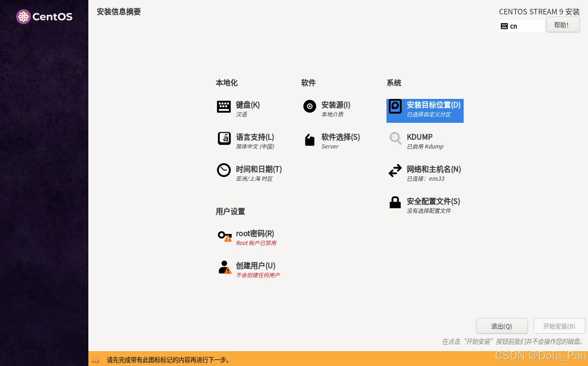Viewport: 588px width, 366px height.
Task: Open 时间和日期(T) settings
Action: pos(259,169)
